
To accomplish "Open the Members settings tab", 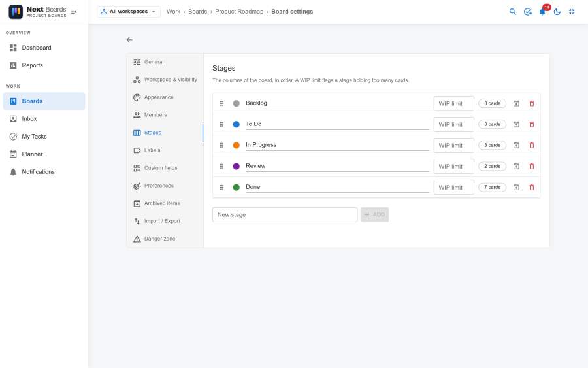I will [165, 115].
